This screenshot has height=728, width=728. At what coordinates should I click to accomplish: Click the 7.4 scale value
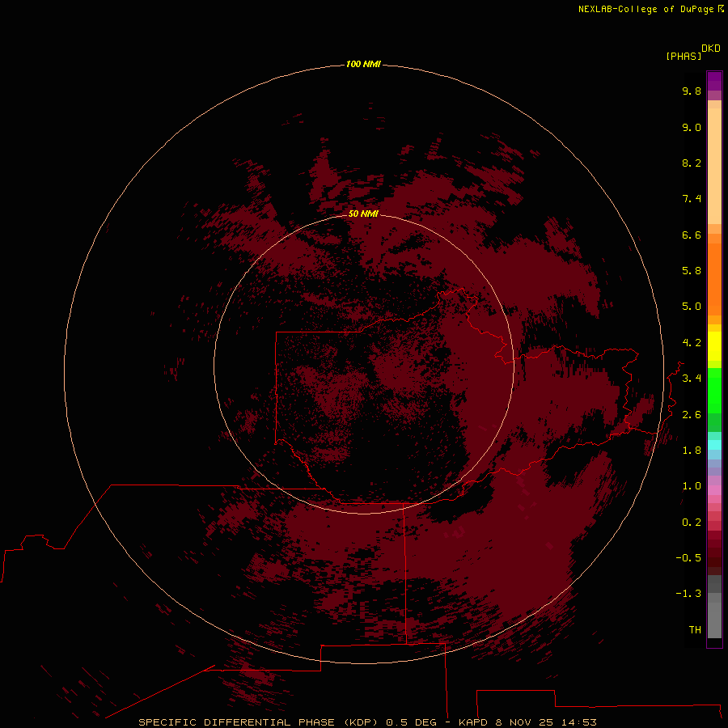[x=692, y=199]
